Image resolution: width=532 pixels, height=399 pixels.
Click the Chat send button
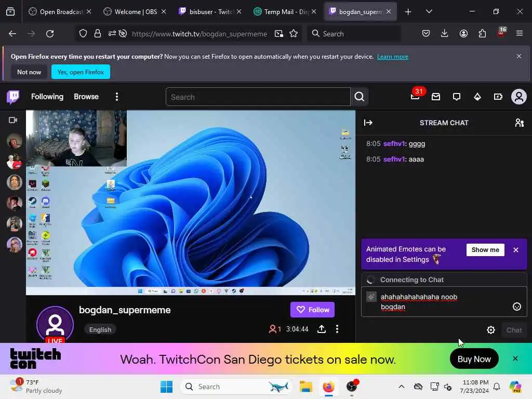tap(514, 330)
